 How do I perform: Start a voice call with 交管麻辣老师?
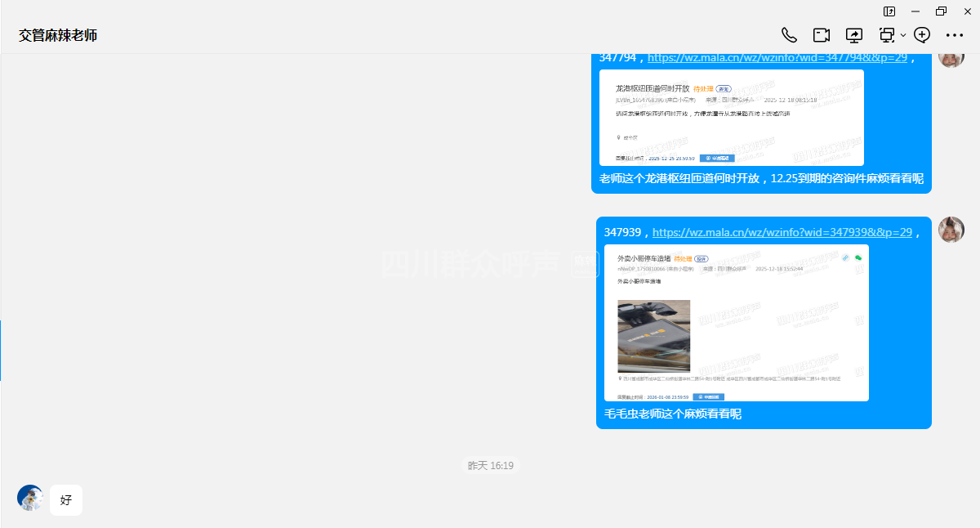[x=789, y=35]
